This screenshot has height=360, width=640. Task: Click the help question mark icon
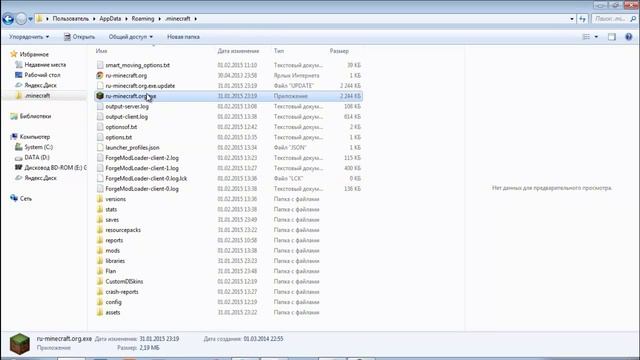pos(629,37)
